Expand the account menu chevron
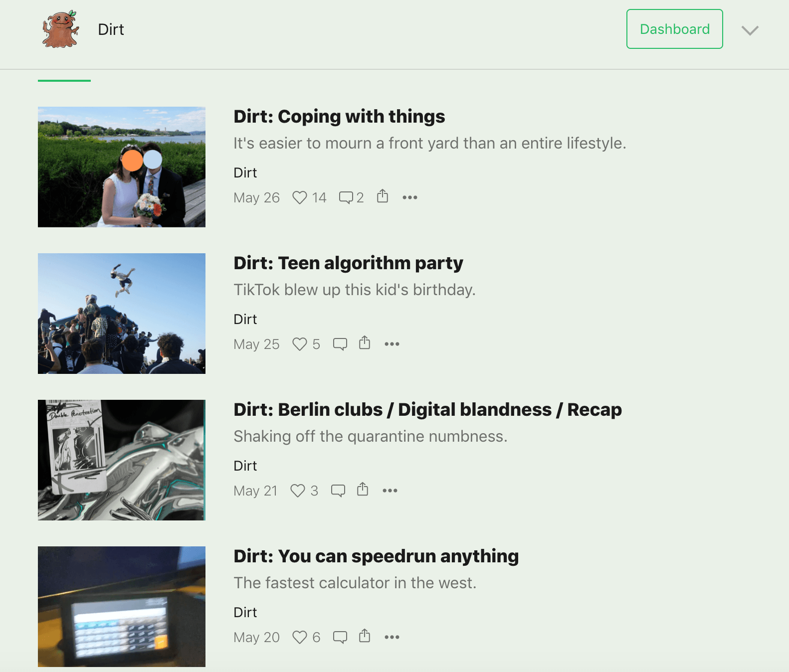The width and height of the screenshot is (789, 672). (x=750, y=30)
